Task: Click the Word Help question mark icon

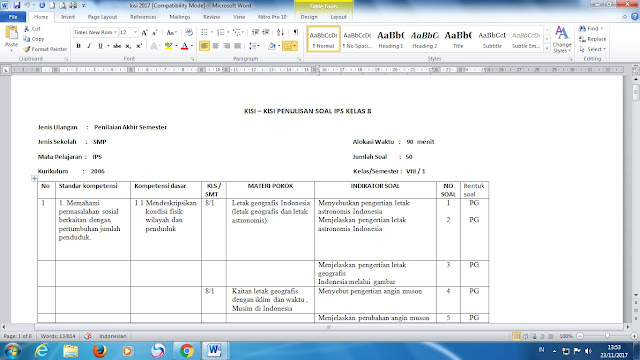Action: click(x=635, y=17)
